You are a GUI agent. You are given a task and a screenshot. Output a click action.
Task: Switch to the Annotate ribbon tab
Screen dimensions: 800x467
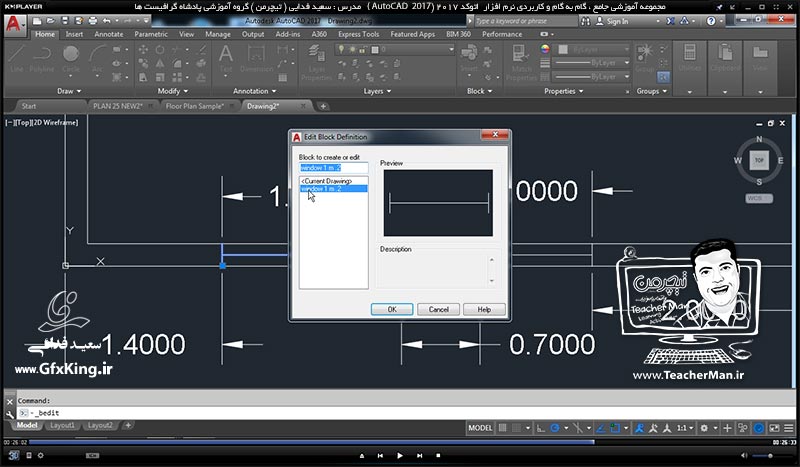pyautogui.click(x=109, y=34)
